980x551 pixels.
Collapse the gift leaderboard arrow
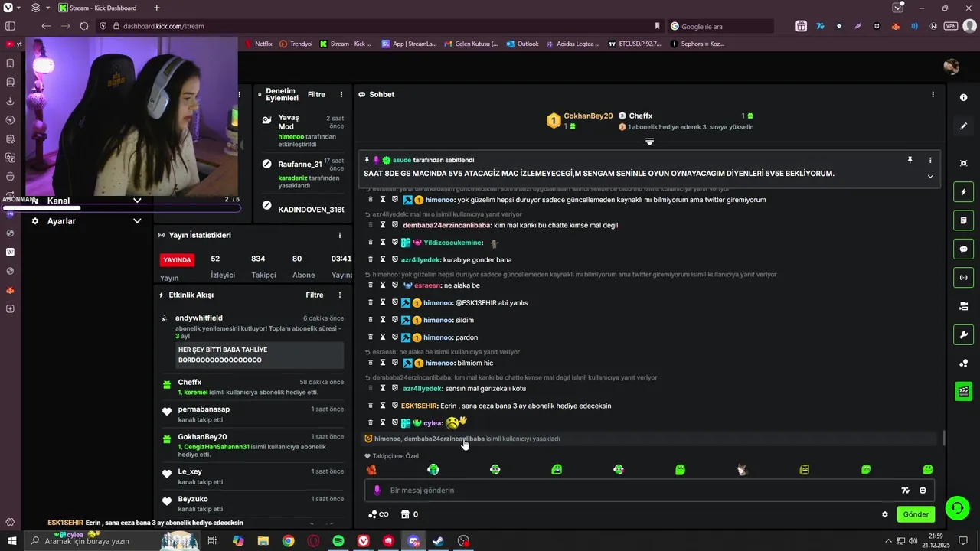649,142
